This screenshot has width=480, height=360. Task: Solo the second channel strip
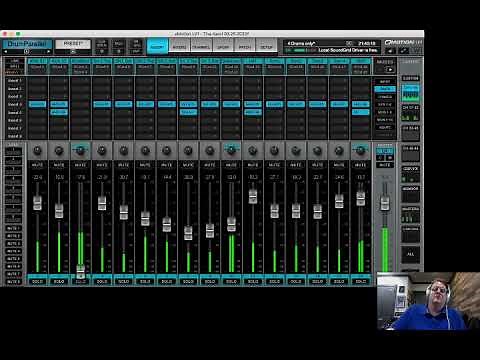pyautogui.click(x=59, y=281)
